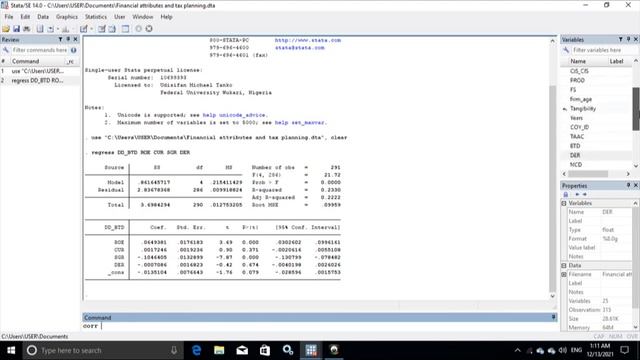Click the Viewer toolbar icon

51,29
